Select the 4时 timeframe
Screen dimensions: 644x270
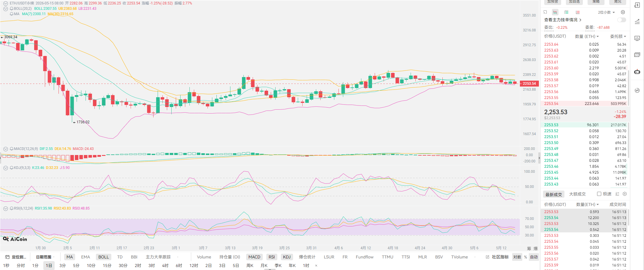pyautogui.click(x=165, y=266)
